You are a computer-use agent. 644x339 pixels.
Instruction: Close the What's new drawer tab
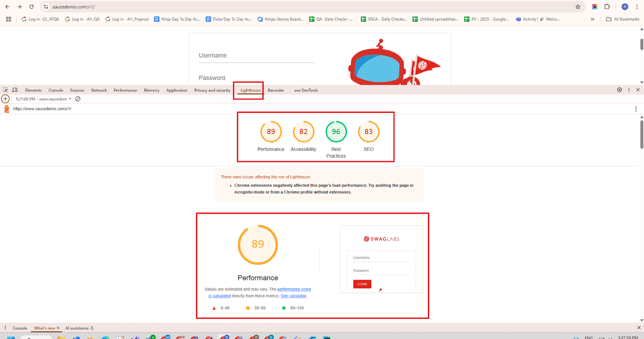[x=58, y=328]
